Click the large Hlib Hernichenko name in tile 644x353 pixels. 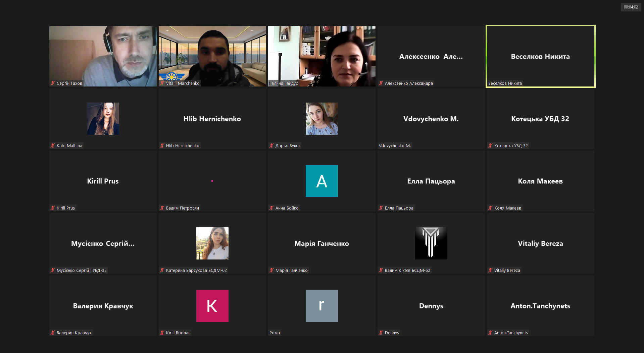tap(212, 119)
